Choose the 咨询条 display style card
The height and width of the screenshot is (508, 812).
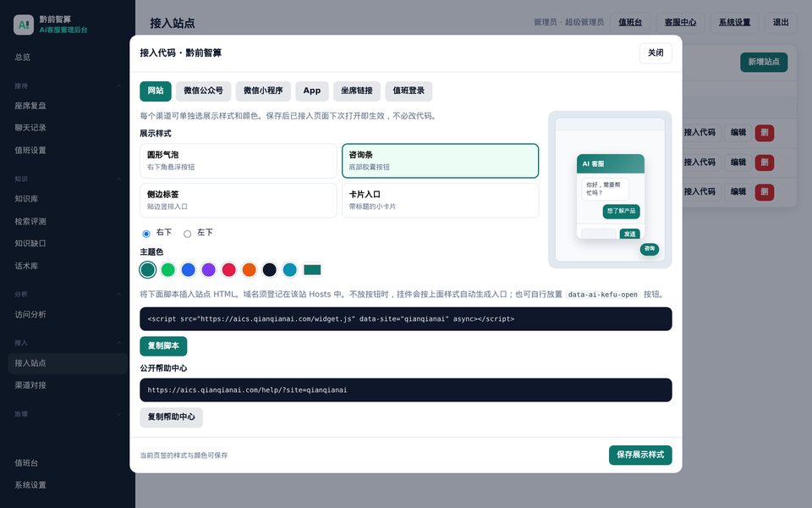[440, 161]
